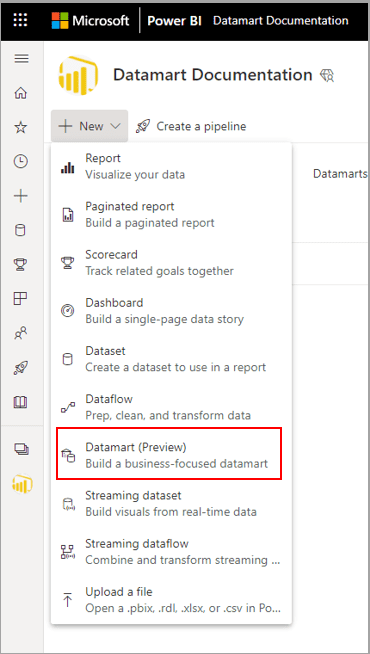Toggle the hamburger navigation menu
The image size is (370, 654).
click(x=22, y=58)
